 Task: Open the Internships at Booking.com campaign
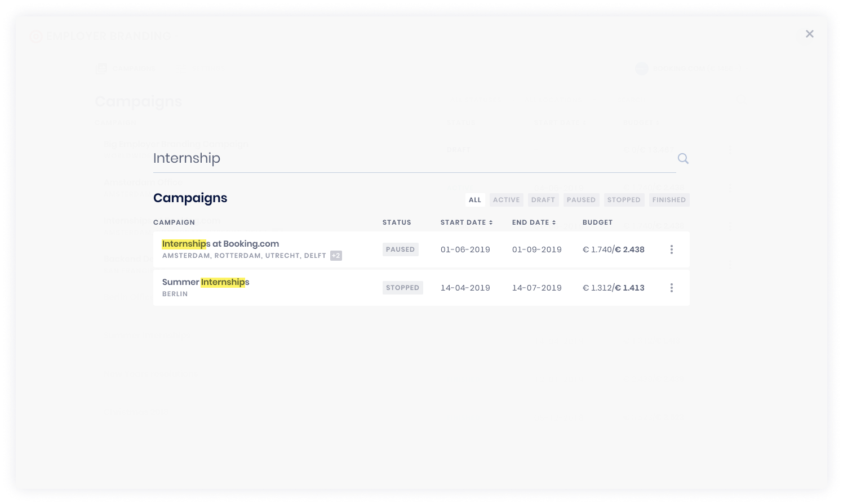click(x=220, y=244)
